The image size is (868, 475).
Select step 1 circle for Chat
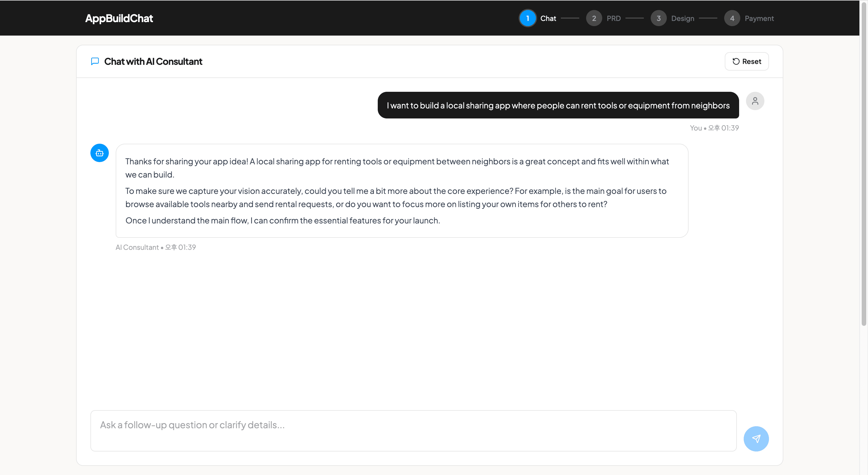[x=528, y=18]
